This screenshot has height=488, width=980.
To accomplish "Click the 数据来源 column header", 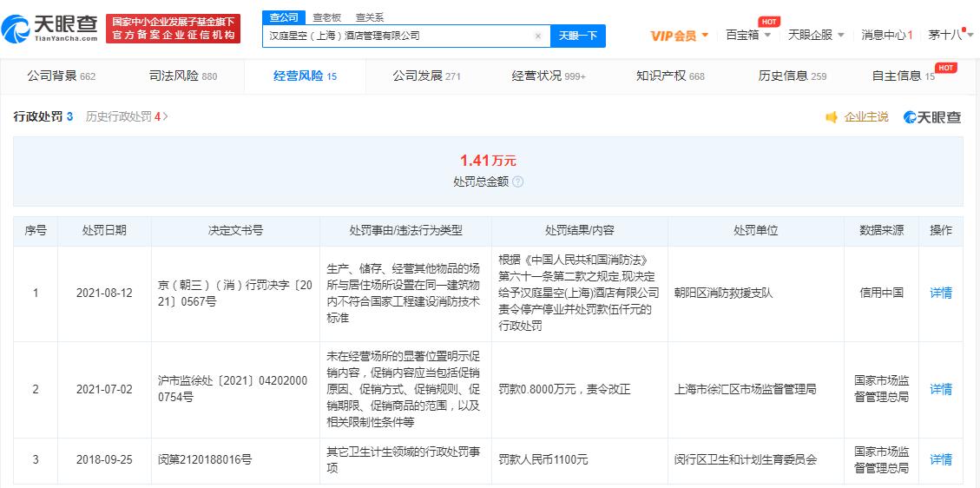I will click(881, 231).
